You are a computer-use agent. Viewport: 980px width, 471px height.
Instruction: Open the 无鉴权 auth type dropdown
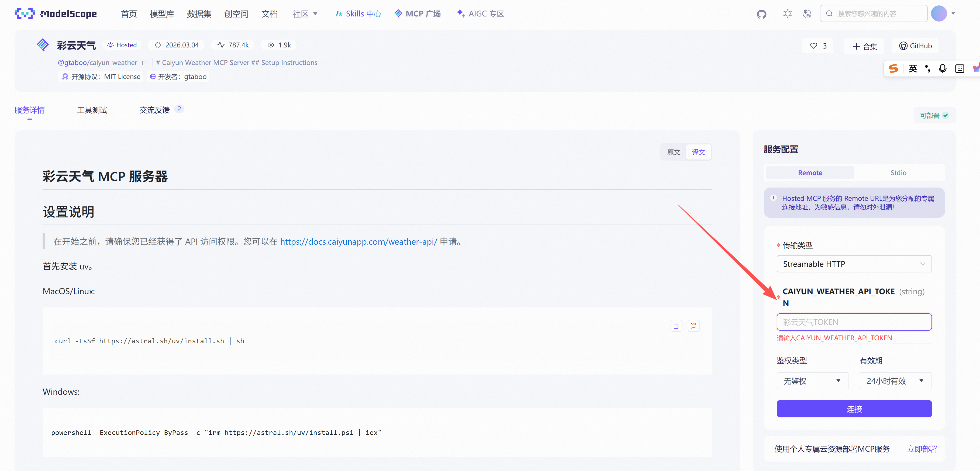(812, 381)
